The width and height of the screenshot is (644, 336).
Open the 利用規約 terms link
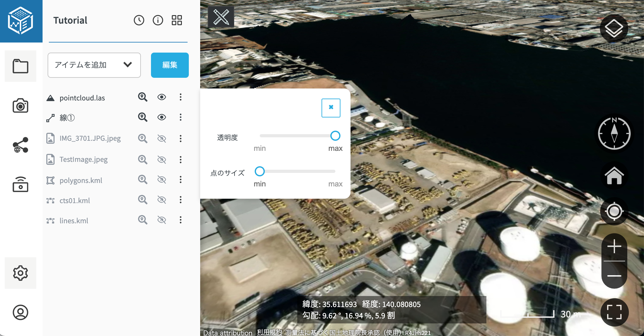[x=269, y=332]
